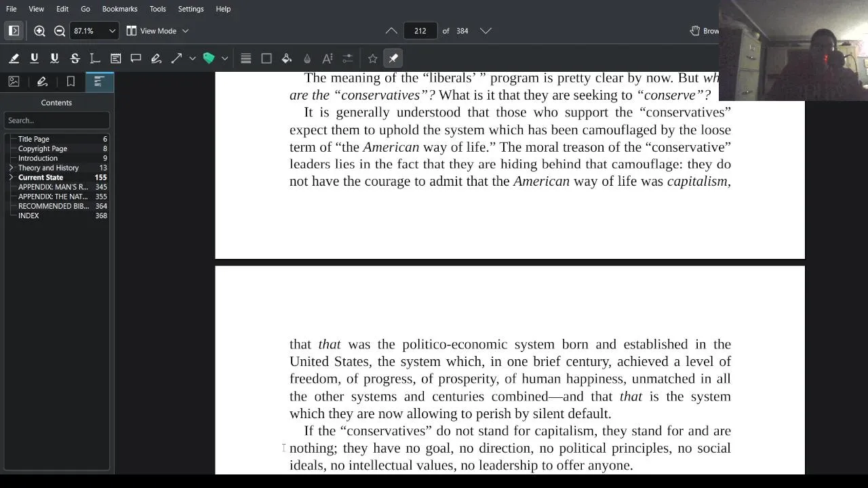
Task: Open the annotation color square option
Action: pos(267,58)
